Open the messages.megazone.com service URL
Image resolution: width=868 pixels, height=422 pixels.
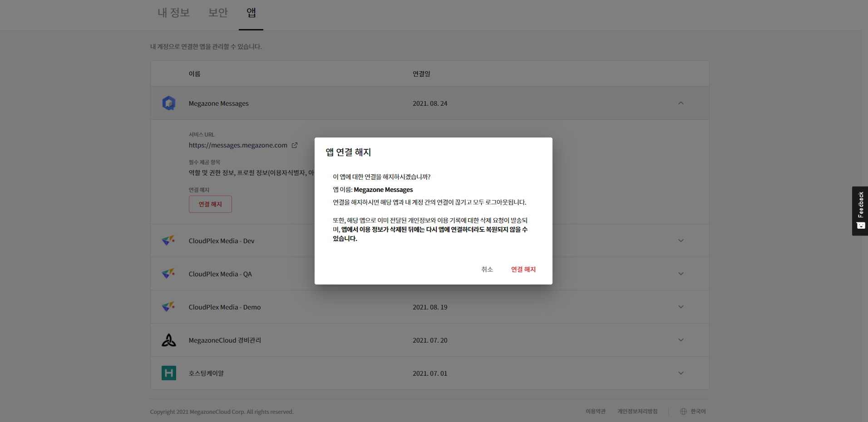238,145
